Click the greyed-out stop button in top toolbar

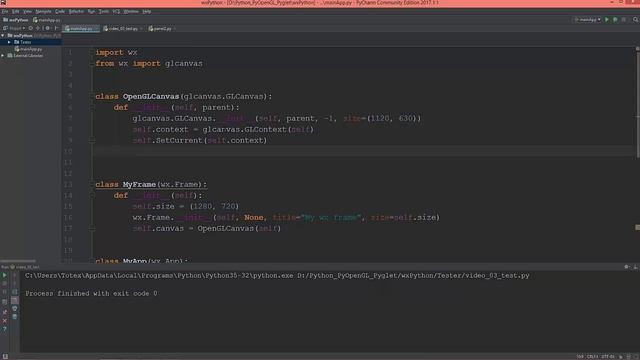[x=624, y=20]
